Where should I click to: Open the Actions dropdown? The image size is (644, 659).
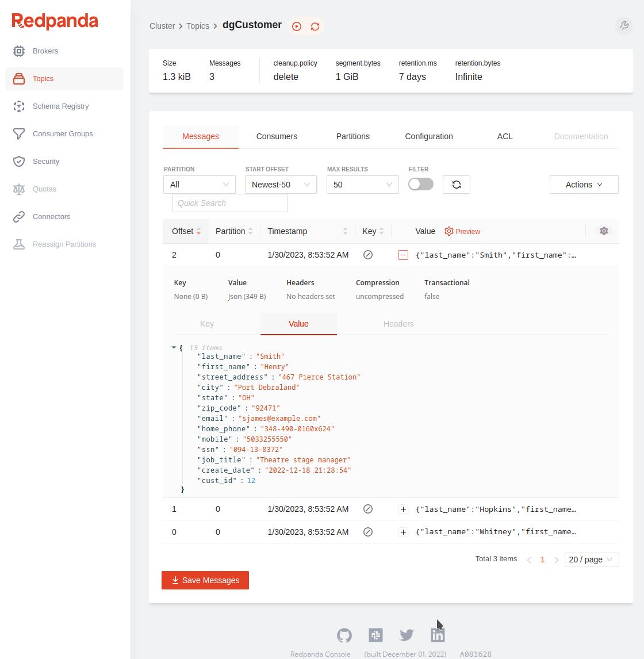coord(584,185)
